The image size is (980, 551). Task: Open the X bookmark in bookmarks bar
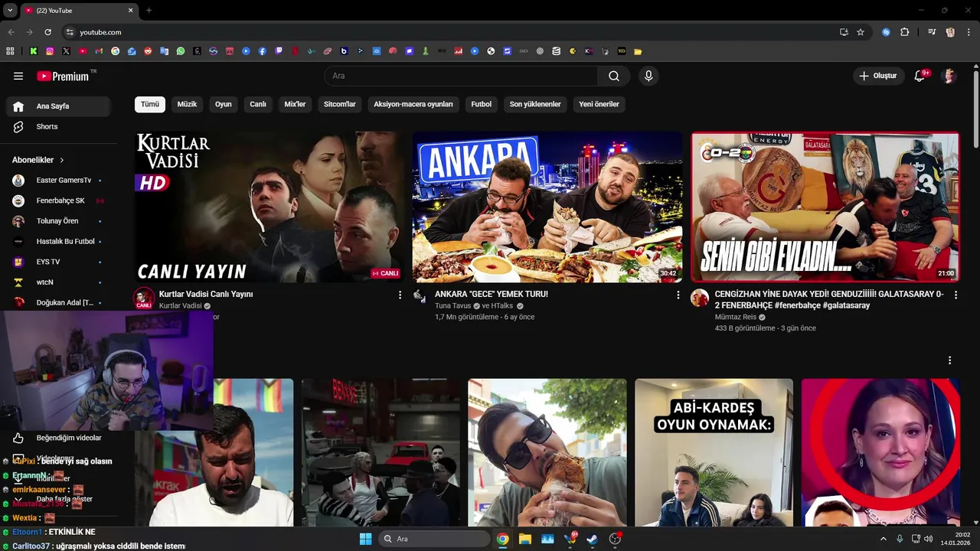click(67, 51)
